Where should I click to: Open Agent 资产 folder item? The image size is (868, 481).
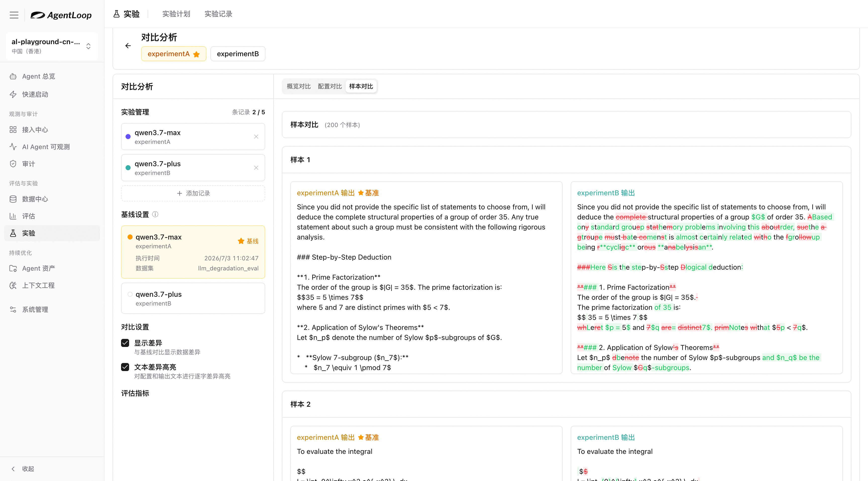pyautogui.click(x=52, y=268)
